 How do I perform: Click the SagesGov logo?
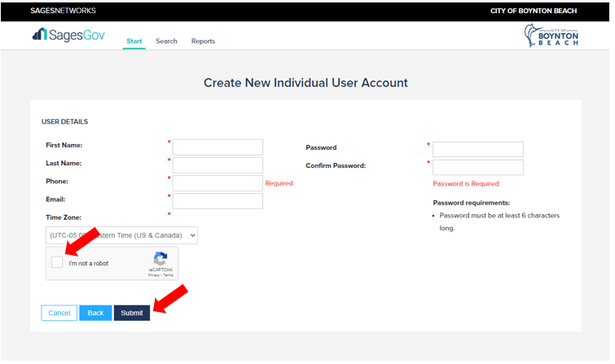tap(68, 35)
